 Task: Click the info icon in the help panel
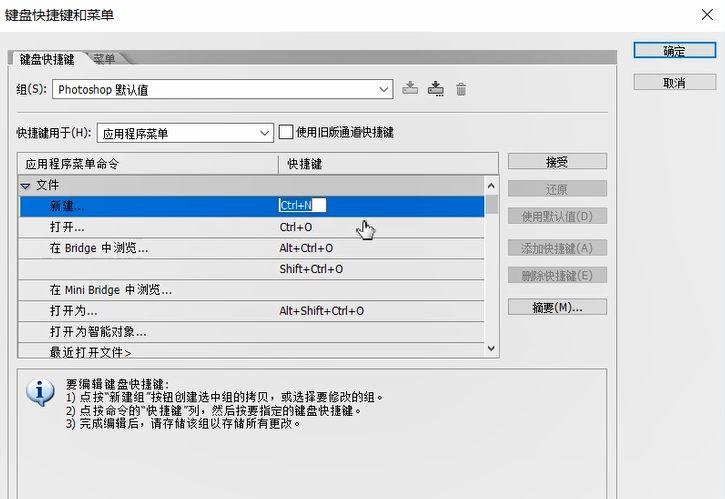click(x=40, y=393)
